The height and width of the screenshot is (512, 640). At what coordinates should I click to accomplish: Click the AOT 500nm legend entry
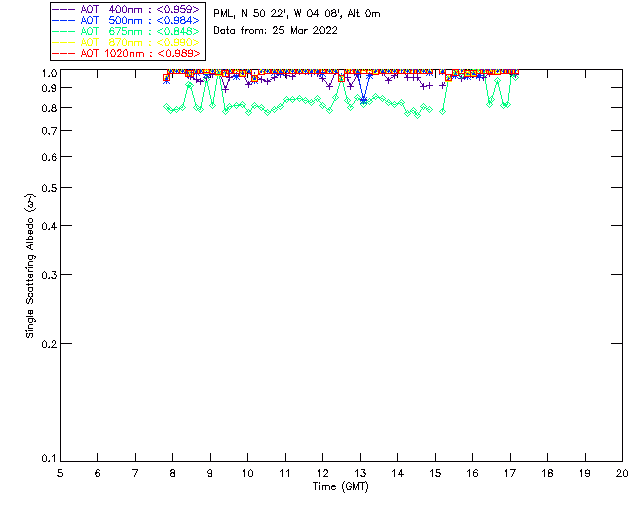click(x=126, y=20)
